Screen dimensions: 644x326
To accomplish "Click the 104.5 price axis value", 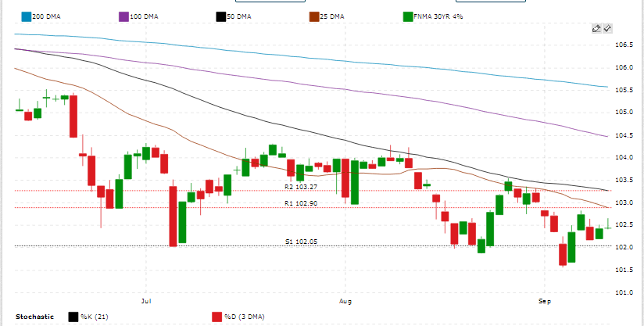I will (624, 135).
